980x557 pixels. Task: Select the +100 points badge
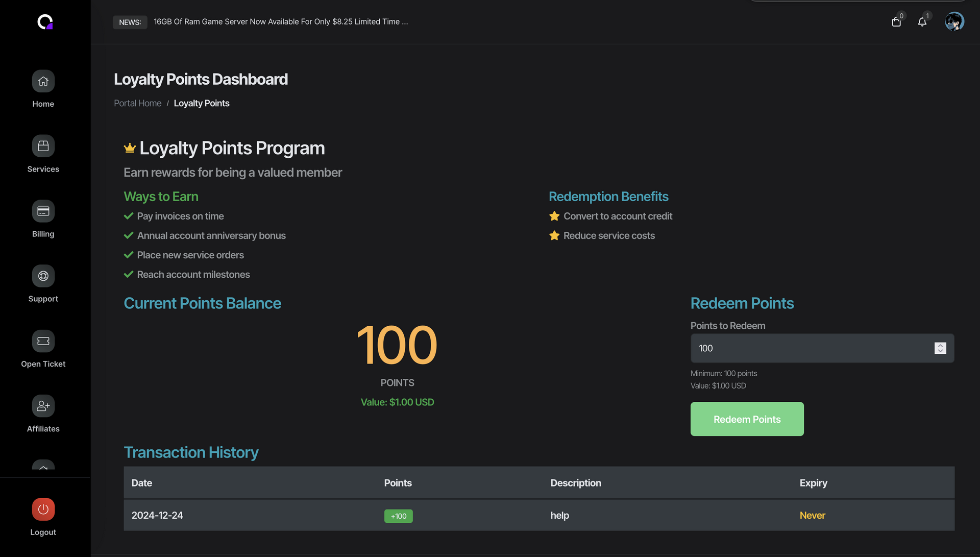coord(398,516)
